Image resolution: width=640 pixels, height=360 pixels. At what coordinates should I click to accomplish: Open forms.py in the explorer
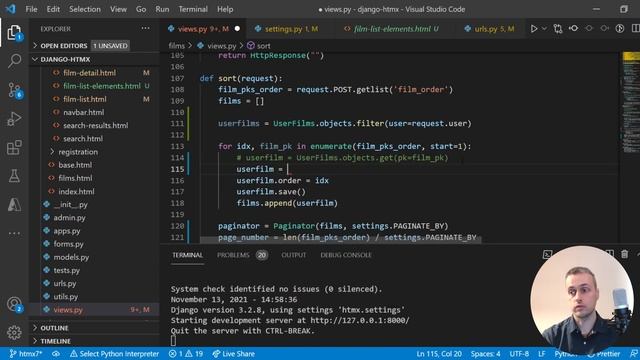pos(68,244)
